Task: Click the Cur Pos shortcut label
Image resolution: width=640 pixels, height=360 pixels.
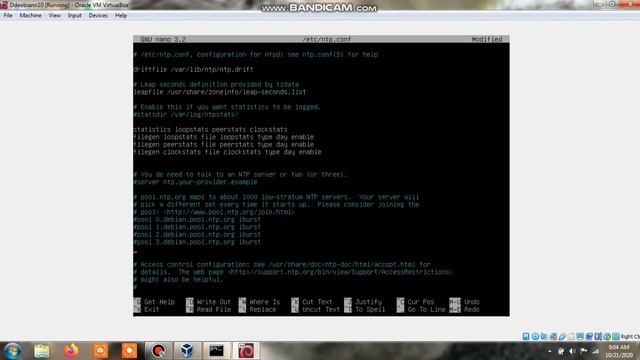Action: click(421, 302)
